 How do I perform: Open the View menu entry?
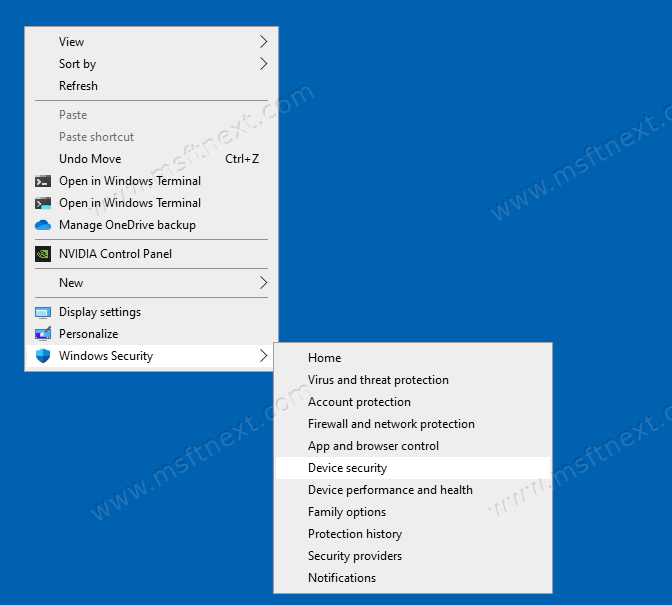pyautogui.click(x=151, y=42)
